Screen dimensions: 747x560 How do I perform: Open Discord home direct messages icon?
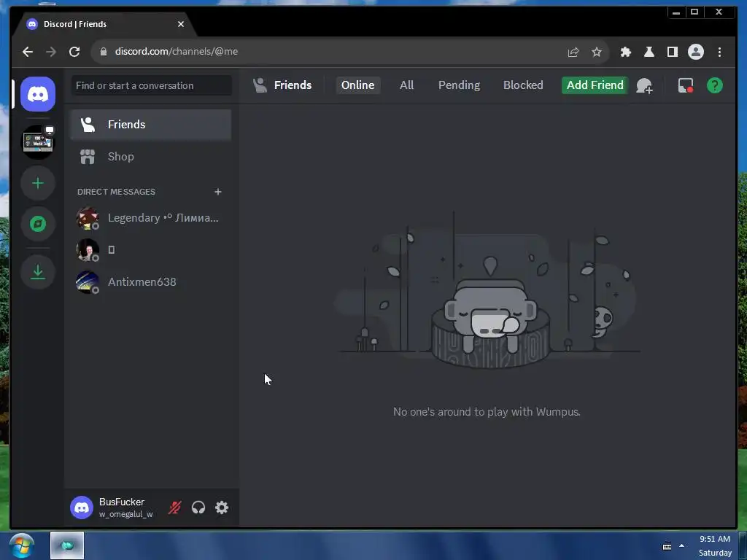(x=38, y=94)
